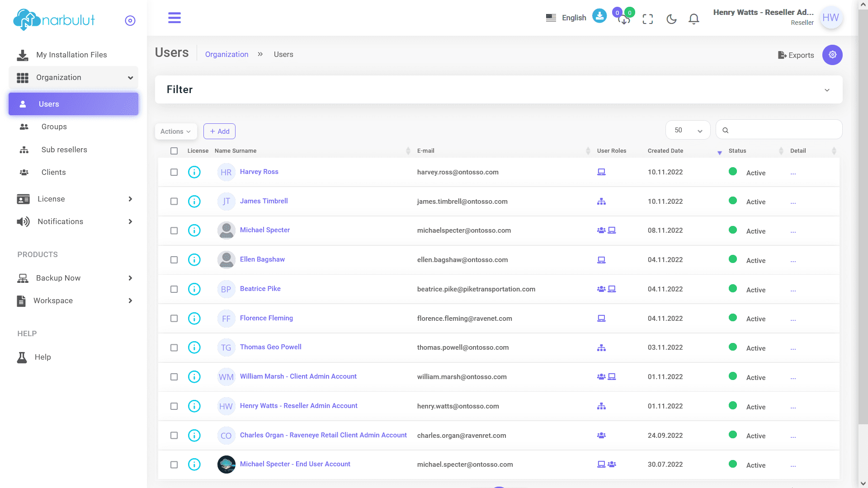868x488 pixels.
Task: Sort by E-mail column header
Action: point(504,151)
